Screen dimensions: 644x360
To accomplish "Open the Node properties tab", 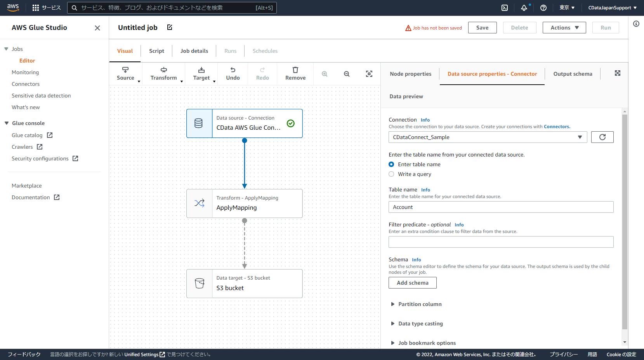I will [x=411, y=74].
